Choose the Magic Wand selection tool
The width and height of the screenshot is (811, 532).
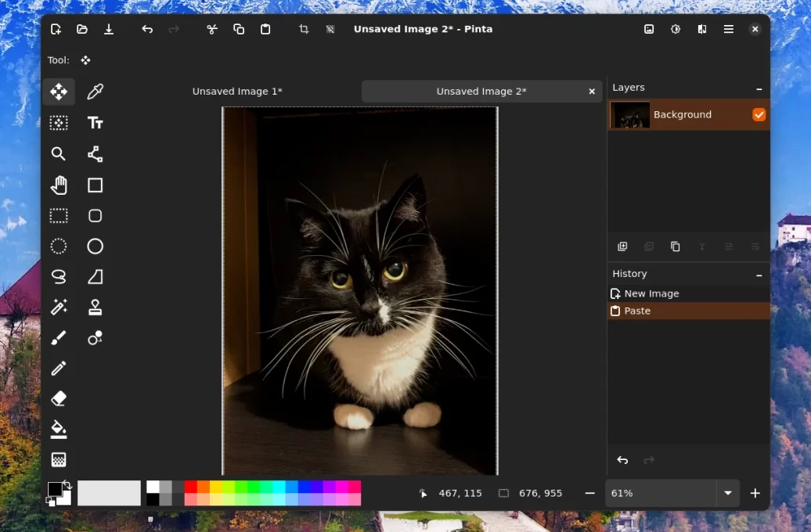[x=59, y=307]
